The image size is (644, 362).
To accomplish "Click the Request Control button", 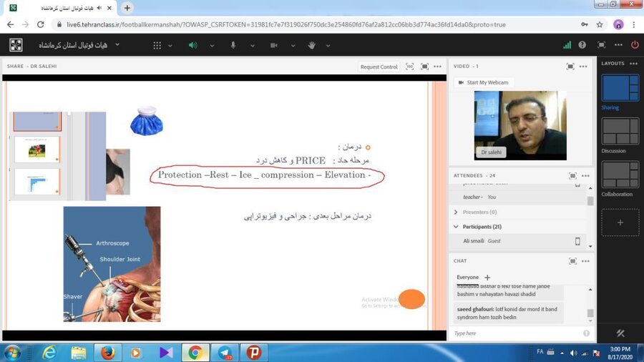I will [379, 67].
